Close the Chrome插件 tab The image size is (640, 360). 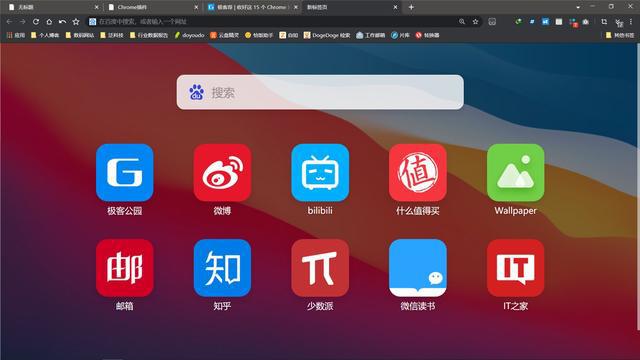coord(196,7)
